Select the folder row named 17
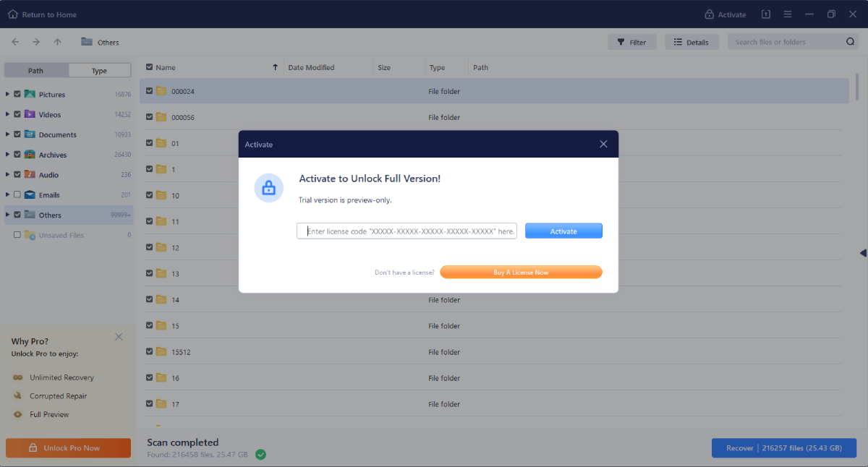868x467 pixels. point(494,403)
